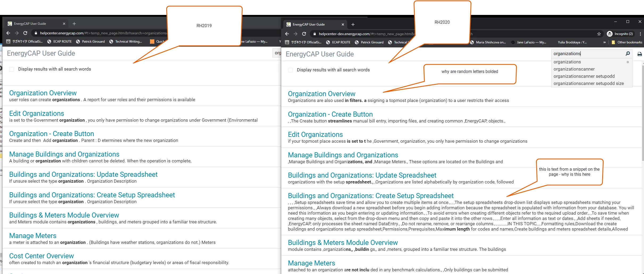Open Organization Overview result in right window
This screenshot has width=644, height=274.
pos(322,94)
